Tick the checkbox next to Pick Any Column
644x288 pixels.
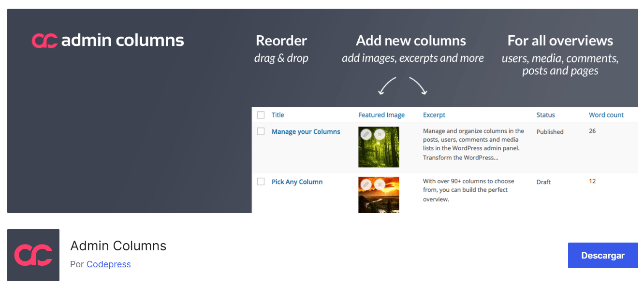coord(261,182)
